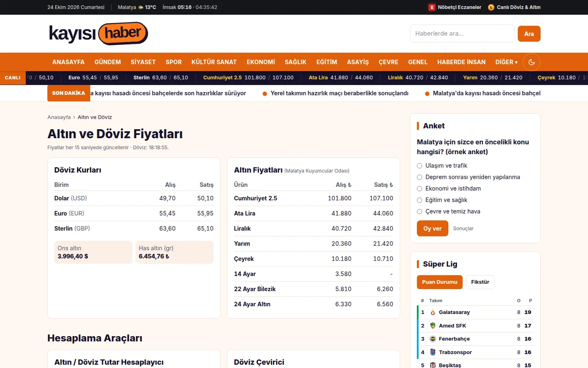588x368 pixels.
Task: Choose 'Ekonomi ve istihdam' in the poll
Action: (419, 188)
